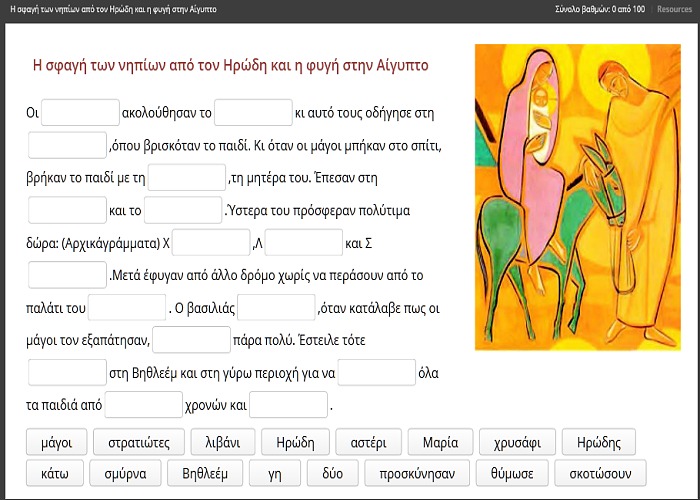700x500 pixels.
Task: Click the blank after 'παλάτι του'
Action: [x=127, y=307]
